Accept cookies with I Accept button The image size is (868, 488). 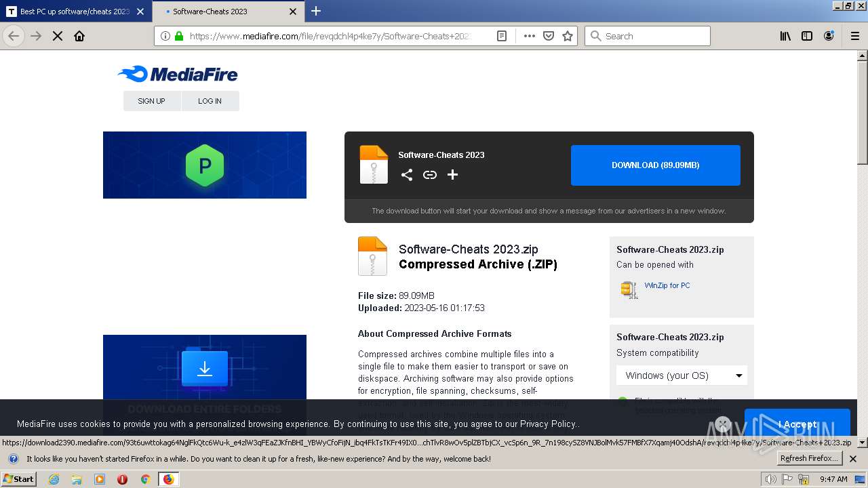[x=797, y=424]
